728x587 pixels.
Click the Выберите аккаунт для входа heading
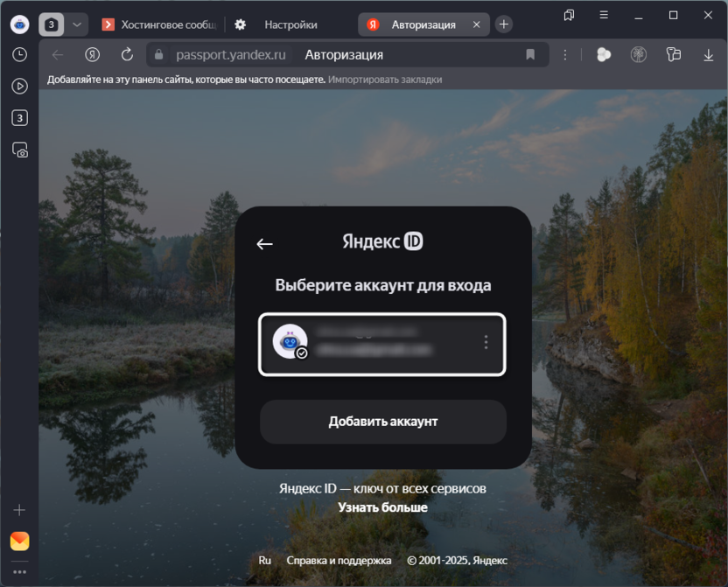pyautogui.click(x=383, y=285)
